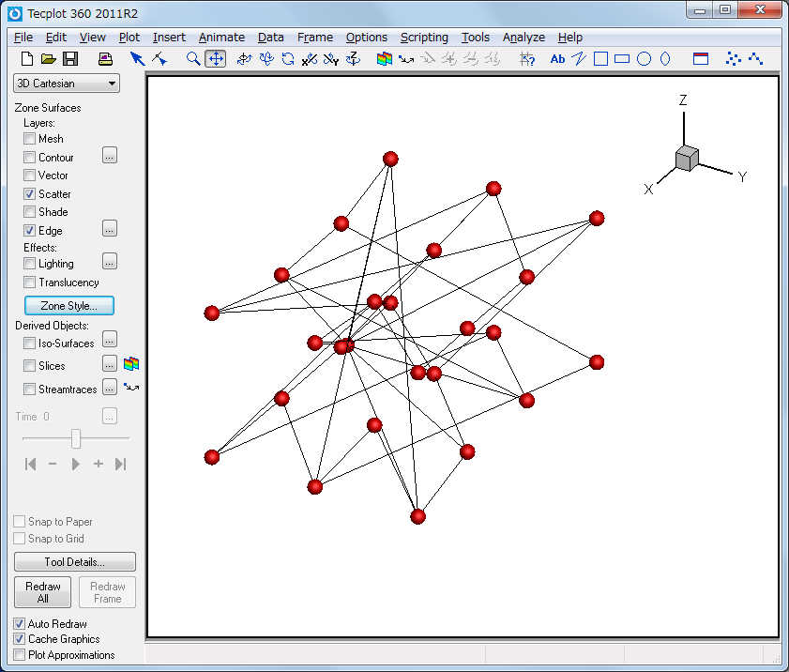The width and height of the screenshot is (789, 672).
Task: Open Streamtraces details ellipsis button
Action: point(110,387)
